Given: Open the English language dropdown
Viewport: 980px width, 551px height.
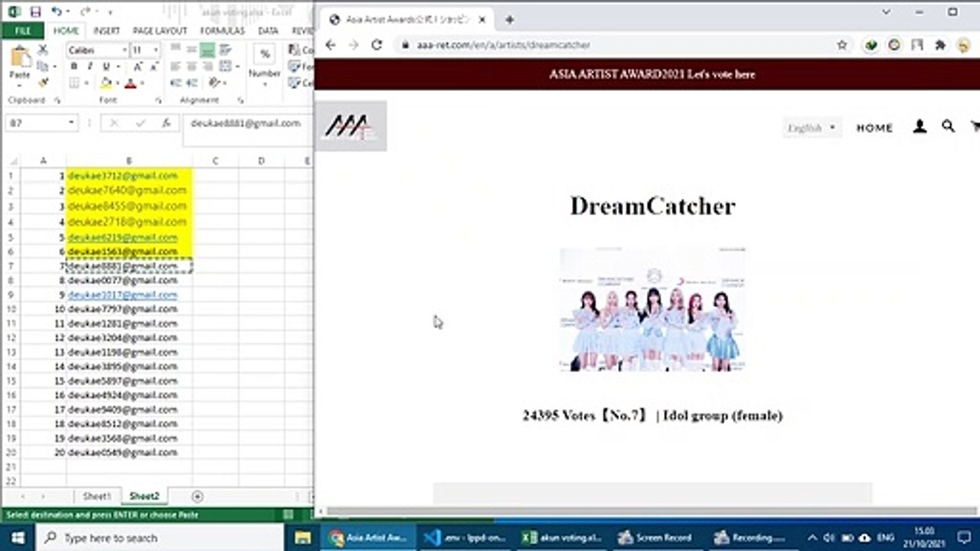Looking at the screenshot, I should click(x=812, y=128).
